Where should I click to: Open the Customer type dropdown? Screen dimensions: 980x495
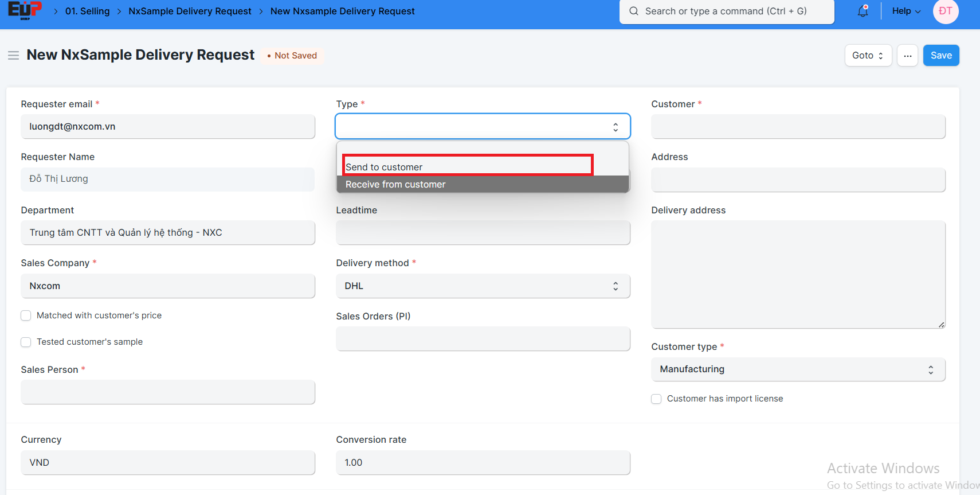(x=798, y=369)
